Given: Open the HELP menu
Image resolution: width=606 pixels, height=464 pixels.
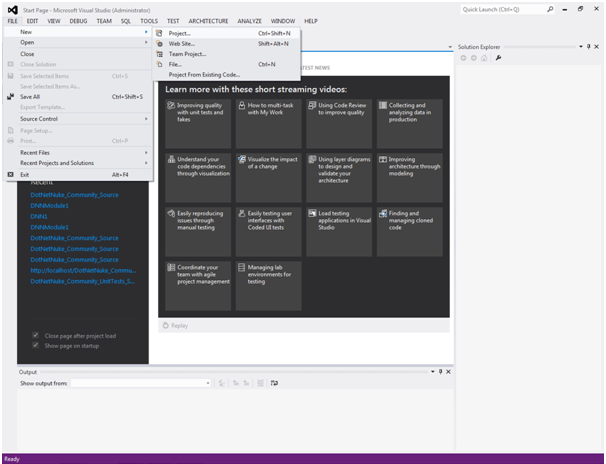Looking at the screenshot, I should 311,21.
